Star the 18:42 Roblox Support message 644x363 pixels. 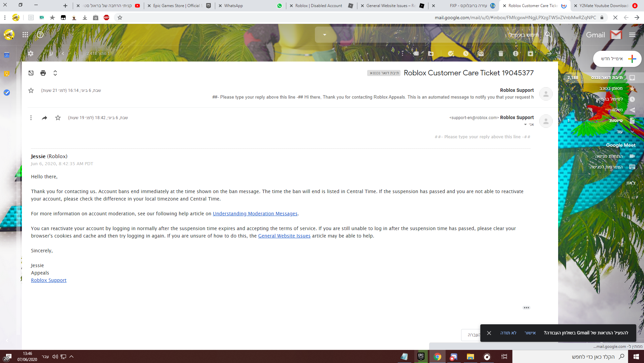click(58, 118)
